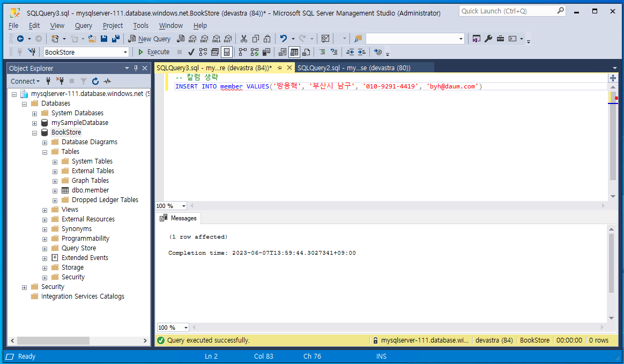Click the New Project icon

tap(55, 39)
